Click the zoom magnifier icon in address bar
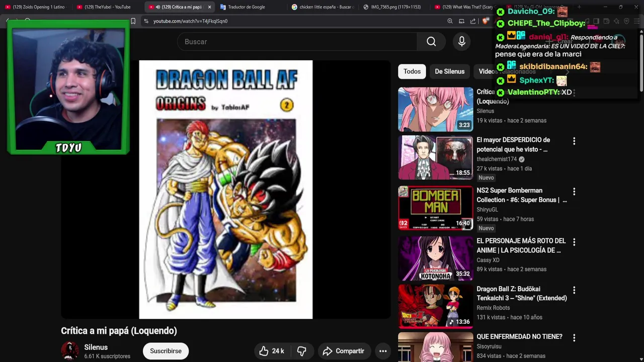Image resolution: width=644 pixels, height=362 pixels. tap(450, 21)
